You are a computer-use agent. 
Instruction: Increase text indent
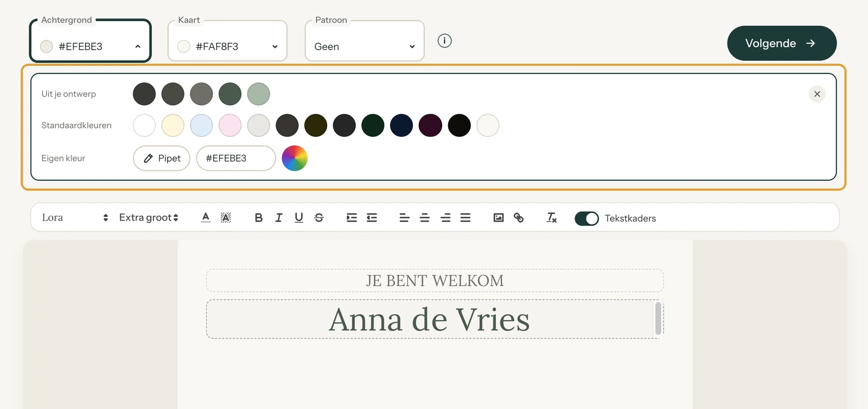352,217
